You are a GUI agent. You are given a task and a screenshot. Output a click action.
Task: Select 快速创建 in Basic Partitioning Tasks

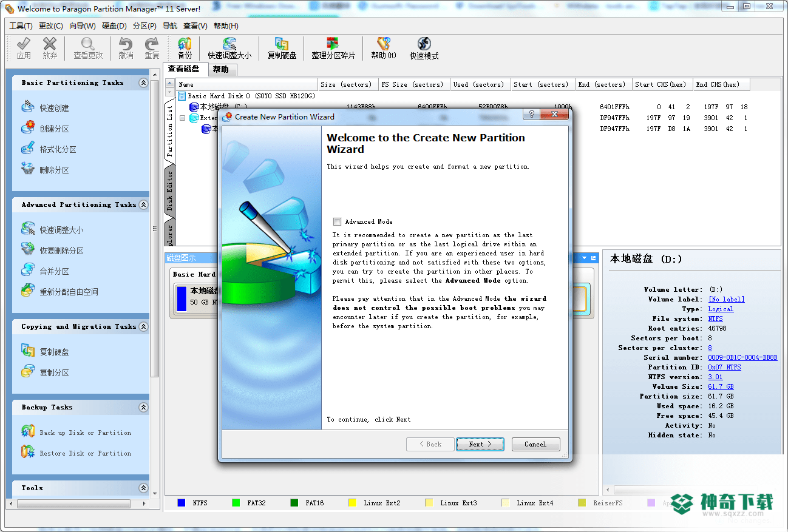tap(46, 108)
